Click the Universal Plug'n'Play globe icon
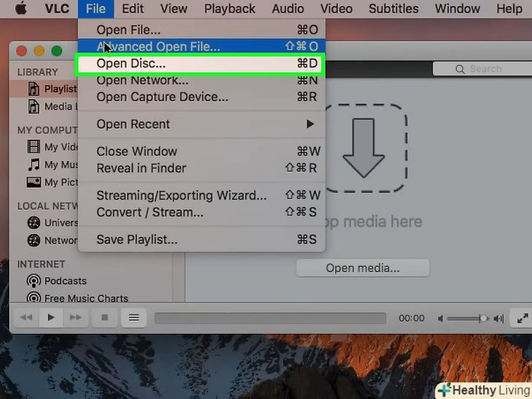The image size is (532, 399). click(34, 223)
